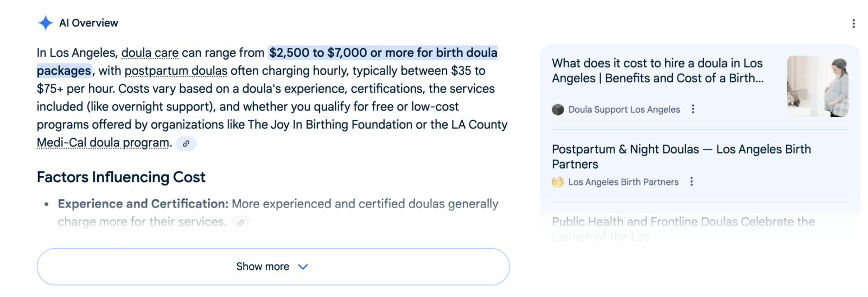This screenshot has width=868, height=297.
Task: Open "What does it cost to hire a doula" result
Action: click(x=658, y=70)
